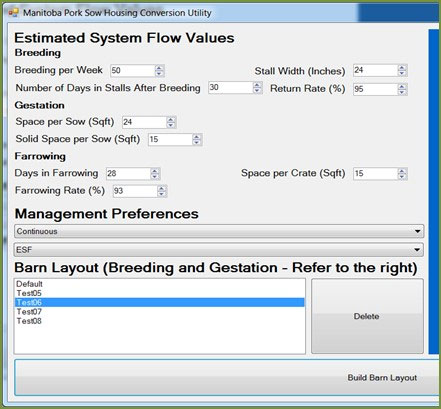Increase Space per Sow with up arrow
This screenshot has width=441, height=409.
[x=171, y=119]
